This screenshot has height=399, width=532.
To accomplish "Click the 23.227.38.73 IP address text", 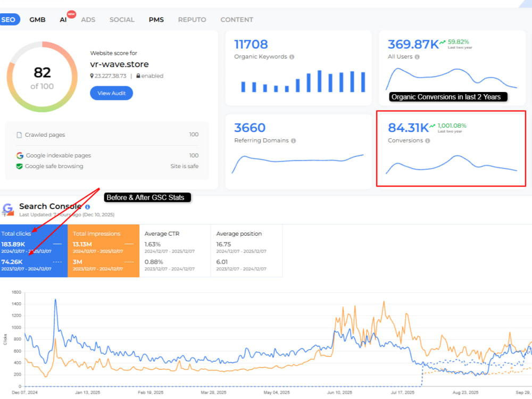I will pos(110,76).
